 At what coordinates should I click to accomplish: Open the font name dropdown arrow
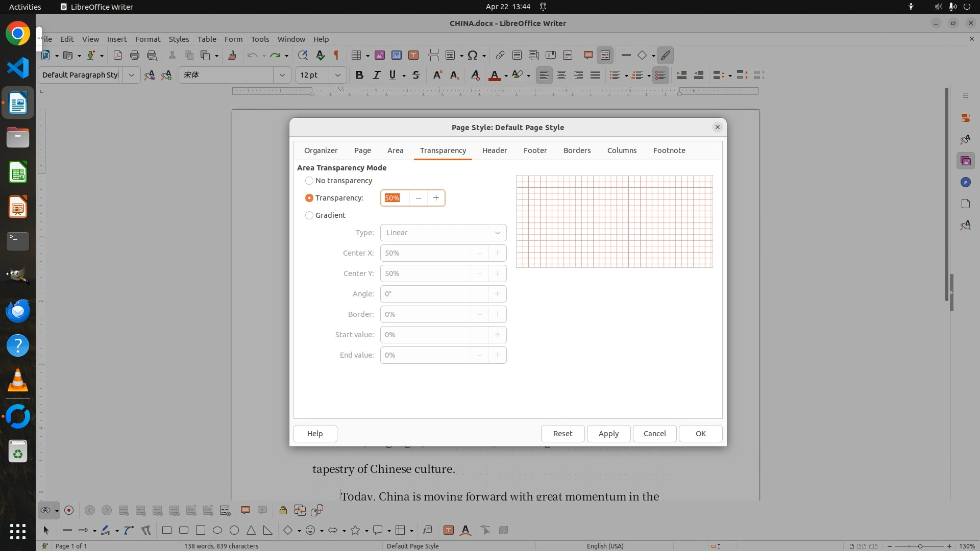coord(282,75)
